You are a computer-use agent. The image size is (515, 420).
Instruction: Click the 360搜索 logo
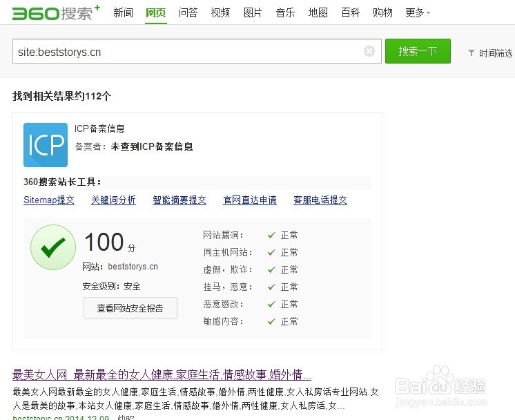point(56,13)
